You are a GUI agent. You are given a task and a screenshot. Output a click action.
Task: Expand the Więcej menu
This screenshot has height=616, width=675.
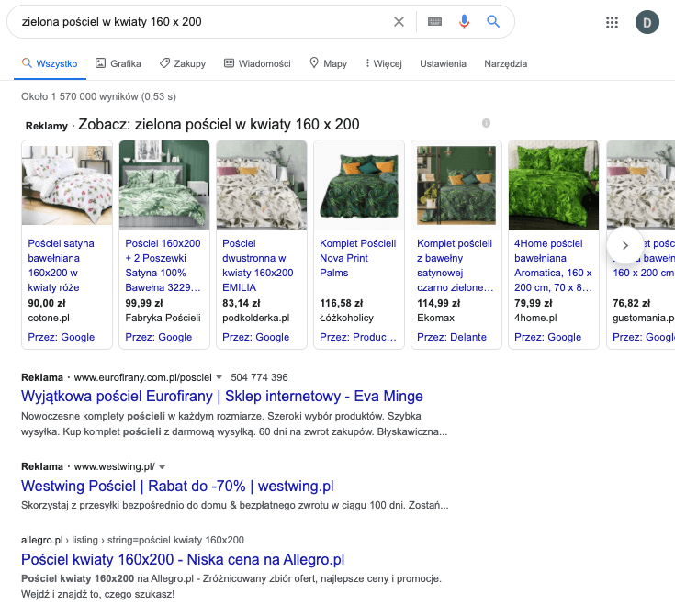pyautogui.click(x=383, y=63)
